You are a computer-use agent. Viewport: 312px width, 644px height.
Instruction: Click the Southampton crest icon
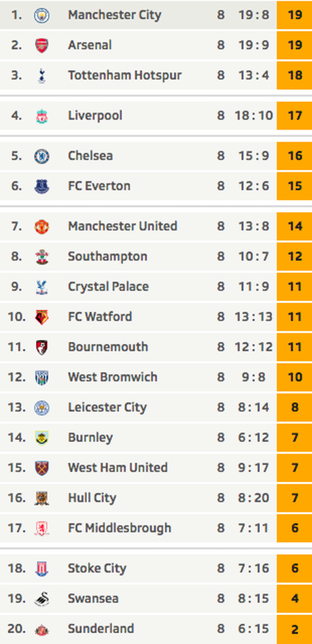[42, 257]
